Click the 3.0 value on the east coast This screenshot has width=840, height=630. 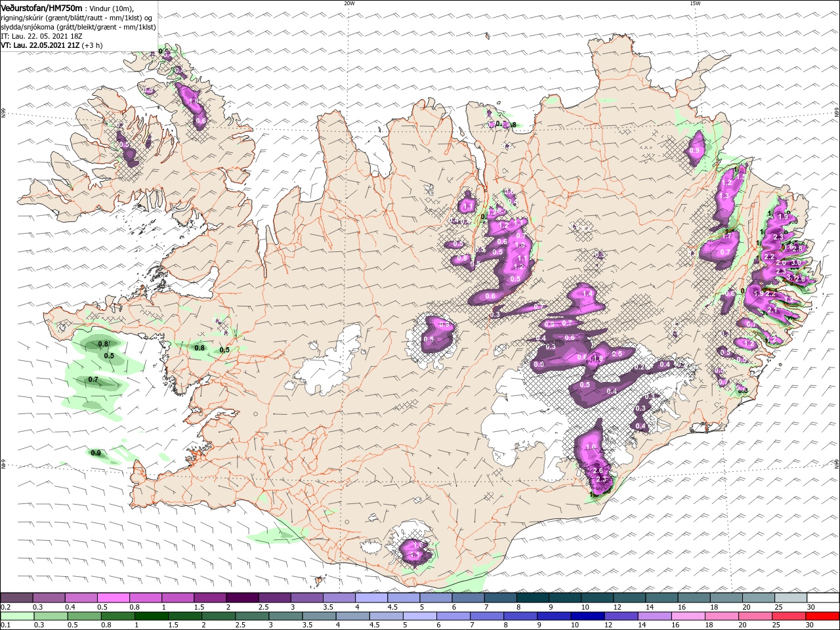point(795,262)
